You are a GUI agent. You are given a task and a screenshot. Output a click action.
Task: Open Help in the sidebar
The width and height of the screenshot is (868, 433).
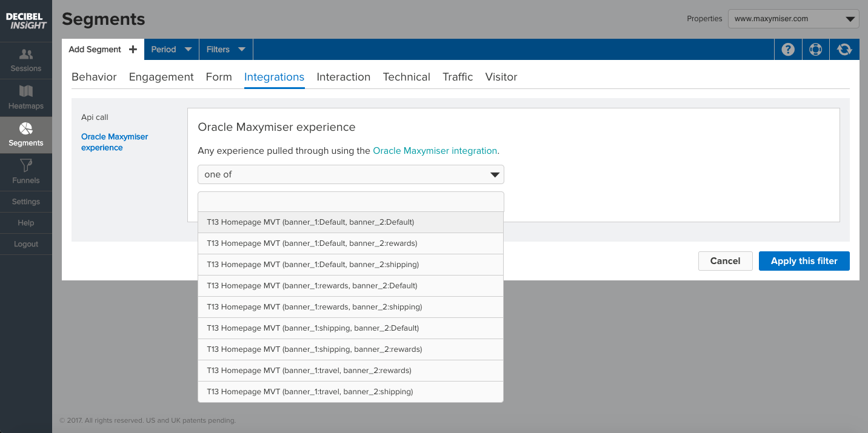tap(26, 223)
